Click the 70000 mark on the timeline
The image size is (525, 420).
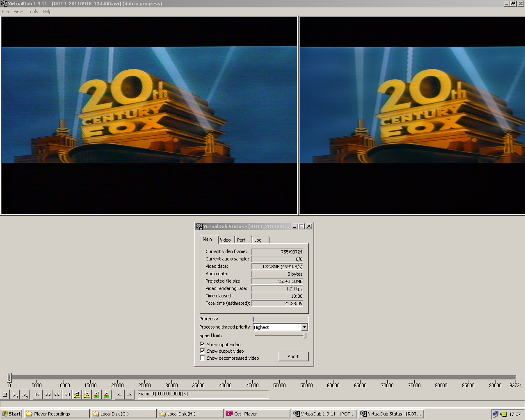(x=387, y=385)
